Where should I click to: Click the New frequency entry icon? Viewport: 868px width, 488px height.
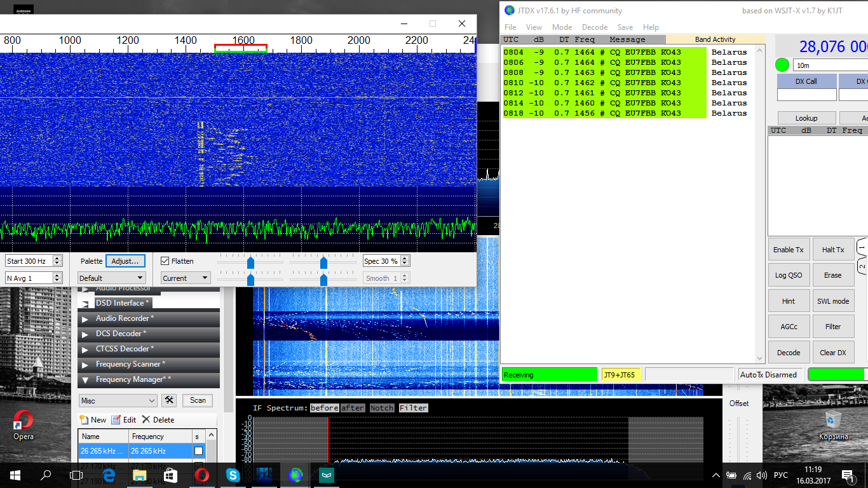point(84,420)
